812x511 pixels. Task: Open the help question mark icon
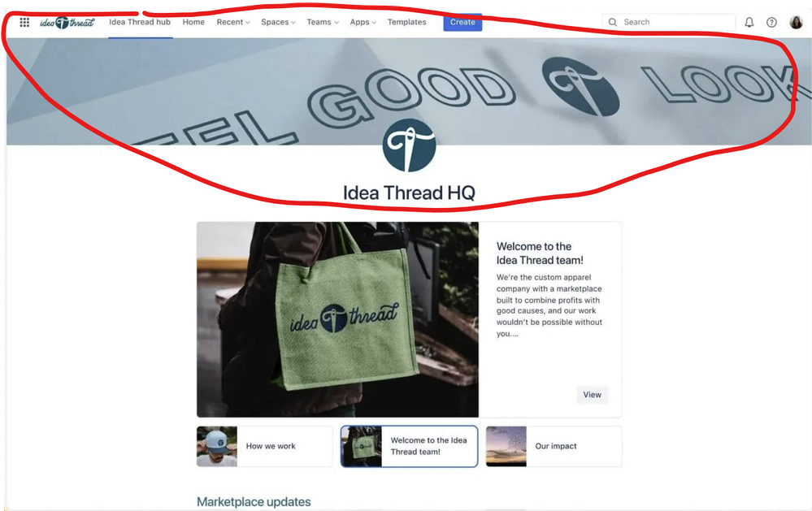771,22
